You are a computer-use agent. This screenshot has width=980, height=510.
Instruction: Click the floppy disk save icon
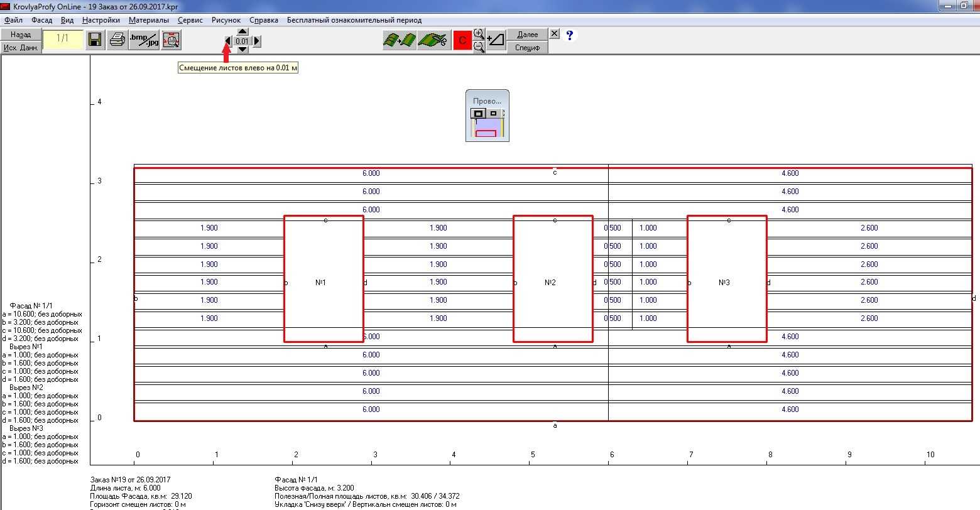click(x=95, y=40)
